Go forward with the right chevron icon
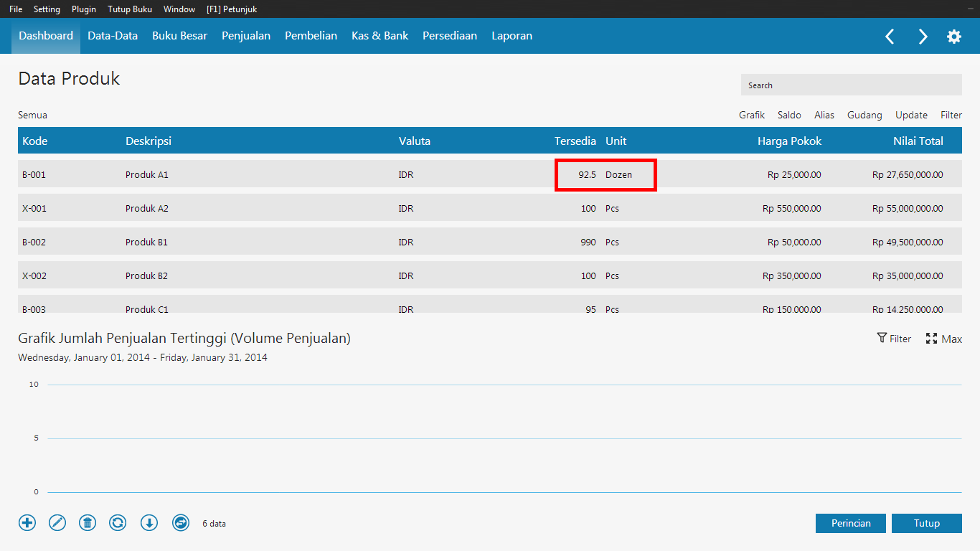The width and height of the screenshot is (980, 551). (x=923, y=37)
